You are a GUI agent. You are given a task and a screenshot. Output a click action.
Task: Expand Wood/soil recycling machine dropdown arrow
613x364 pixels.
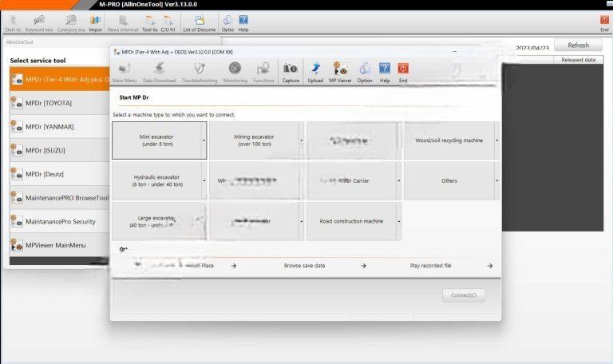coord(497,140)
